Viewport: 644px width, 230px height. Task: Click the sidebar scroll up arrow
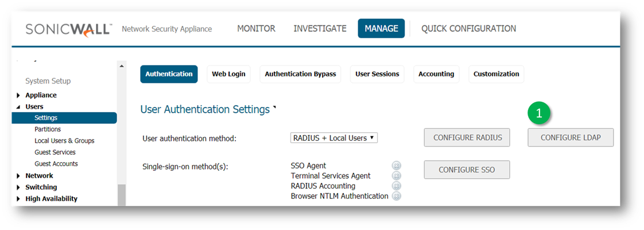(x=121, y=66)
